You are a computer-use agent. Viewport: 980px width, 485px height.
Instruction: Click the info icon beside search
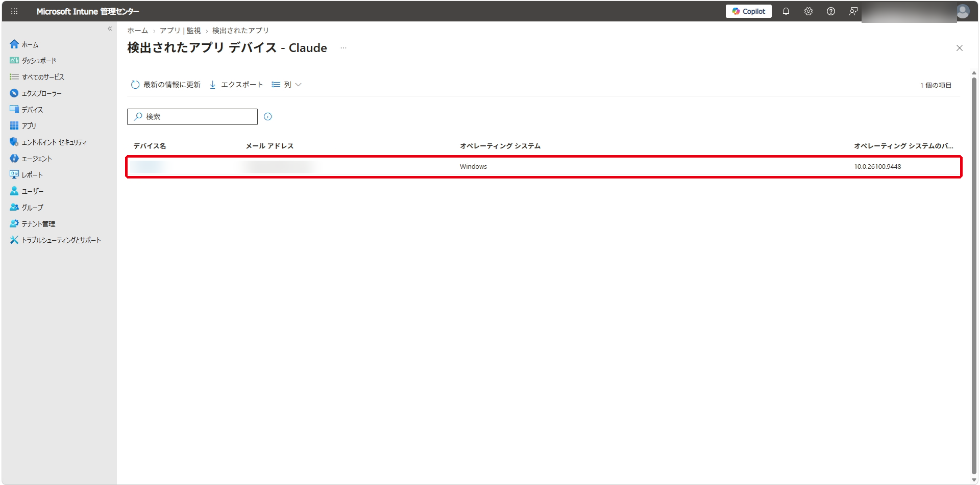click(268, 117)
